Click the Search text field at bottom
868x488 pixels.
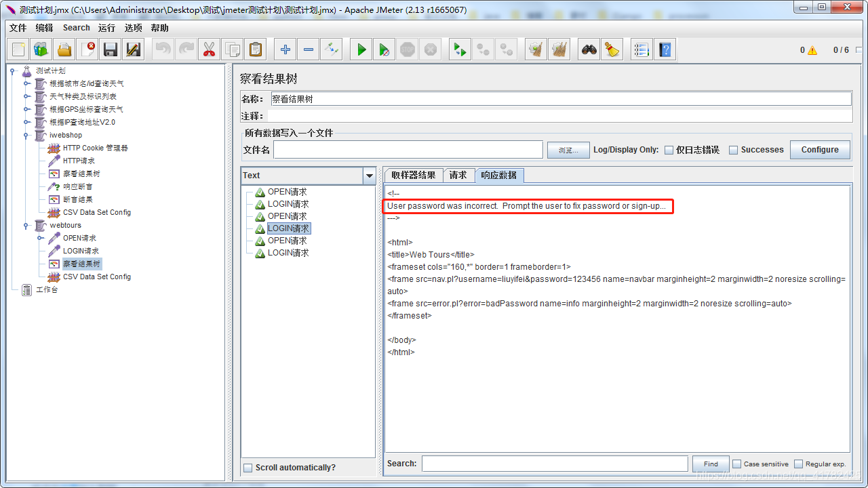click(x=555, y=464)
